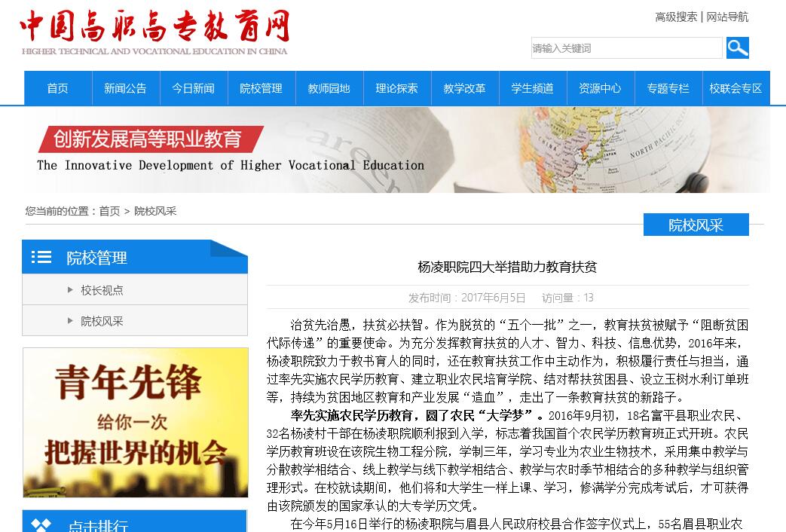Select 校联会专区 in navigation bar
Image resolution: width=786 pixels, height=532 pixels.
click(x=736, y=88)
